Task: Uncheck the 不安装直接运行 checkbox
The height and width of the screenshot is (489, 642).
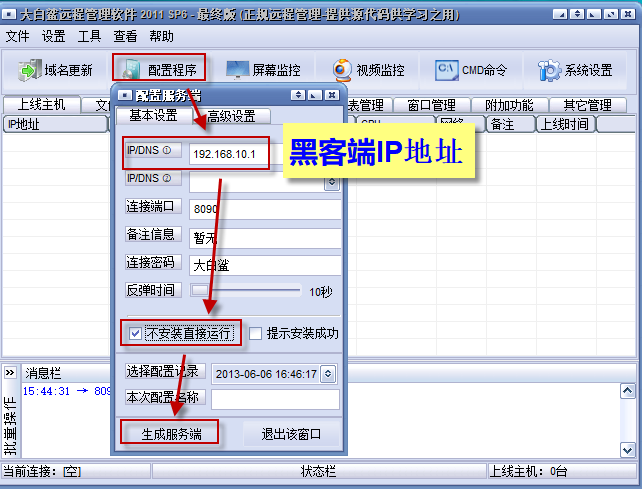Action: (x=135, y=333)
